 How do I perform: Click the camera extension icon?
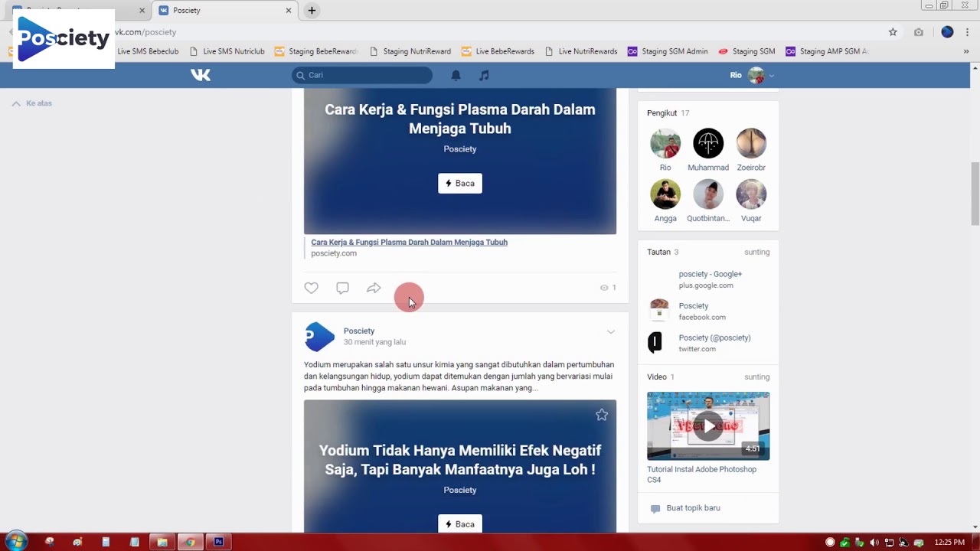(x=919, y=32)
